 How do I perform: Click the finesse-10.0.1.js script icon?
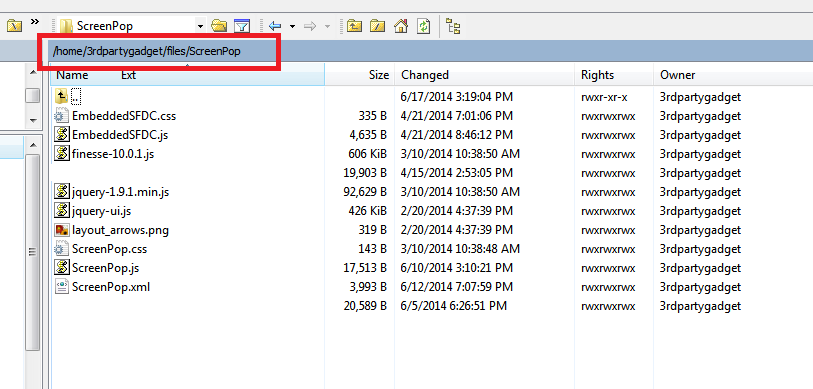[x=62, y=154]
